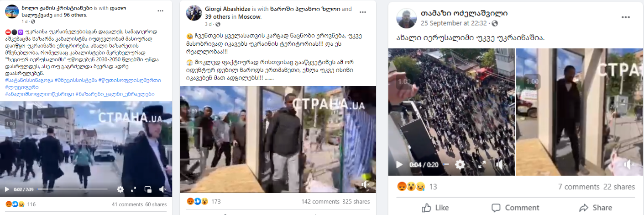The image size is (644, 215).
Task: Play the 0:20 video in right post
Action: [399, 165]
